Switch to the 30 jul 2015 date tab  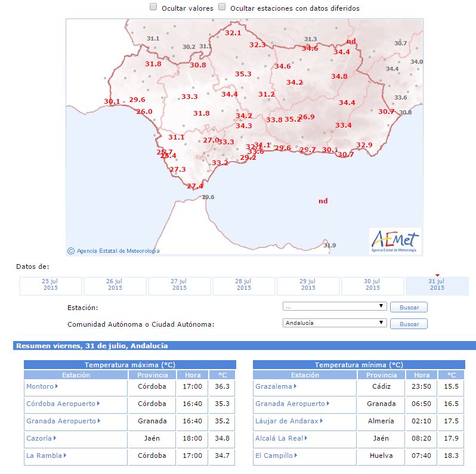[x=372, y=284]
